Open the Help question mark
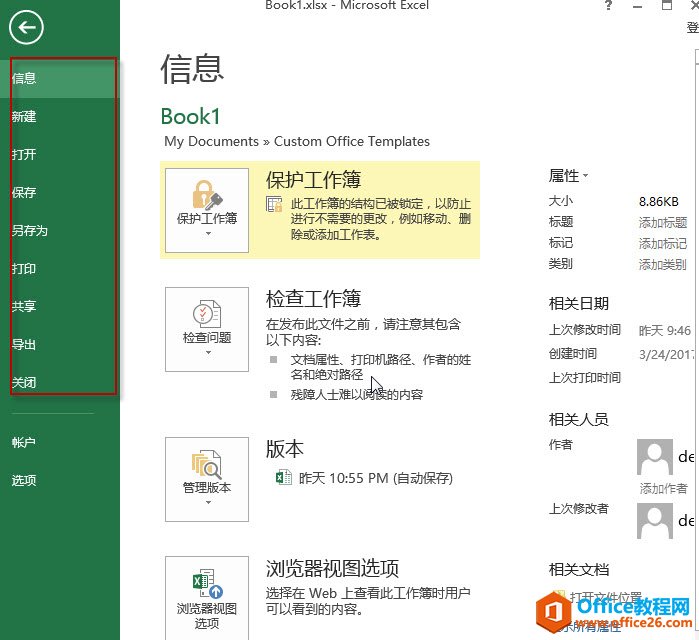The width and height of the screenshot is (699, 640). pos(608,6)
